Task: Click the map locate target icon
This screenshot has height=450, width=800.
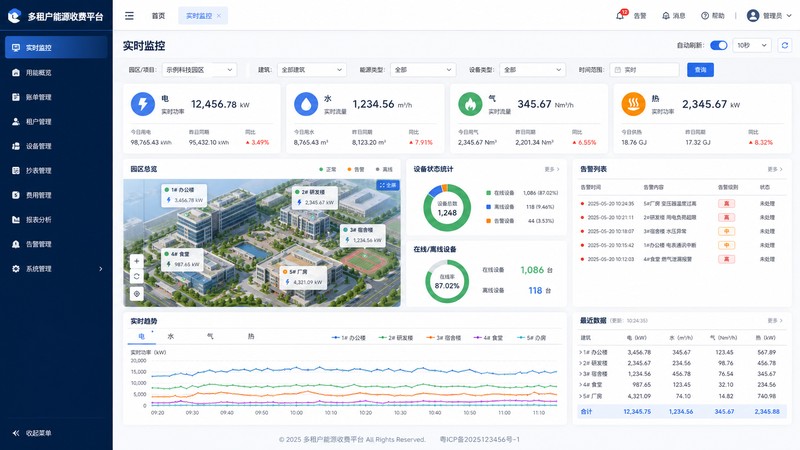Action: [136, 293]
